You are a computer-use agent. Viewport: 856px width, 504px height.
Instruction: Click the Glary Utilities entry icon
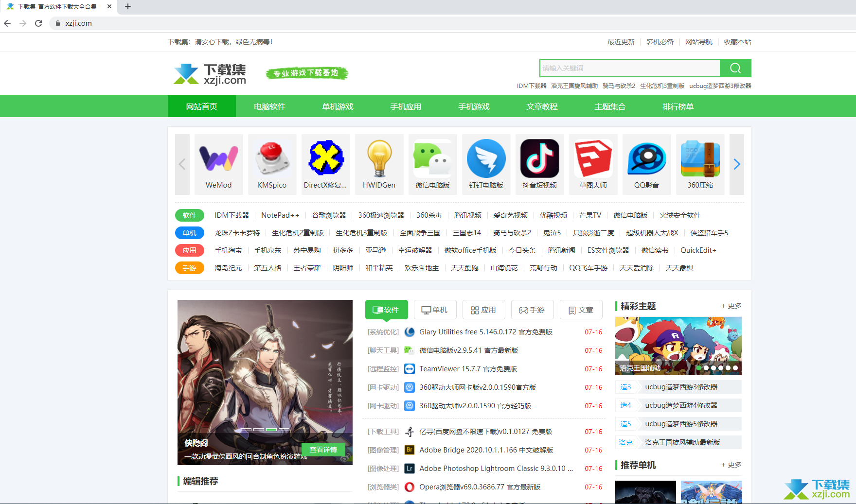coord(410,332)
